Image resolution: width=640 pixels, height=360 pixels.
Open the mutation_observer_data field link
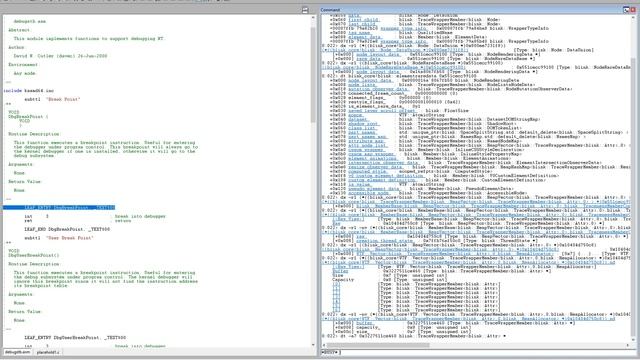coord(378,89)
